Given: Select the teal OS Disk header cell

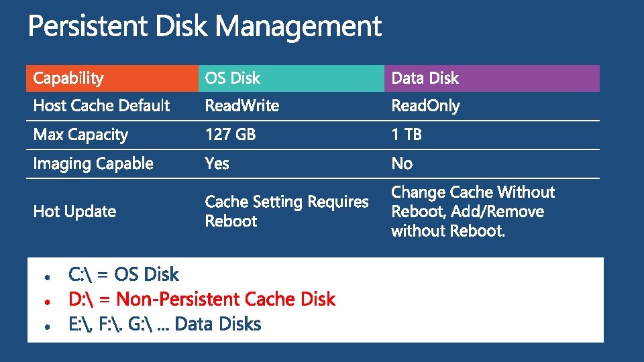Looking at the screenshot, I should tap(290, 78).
